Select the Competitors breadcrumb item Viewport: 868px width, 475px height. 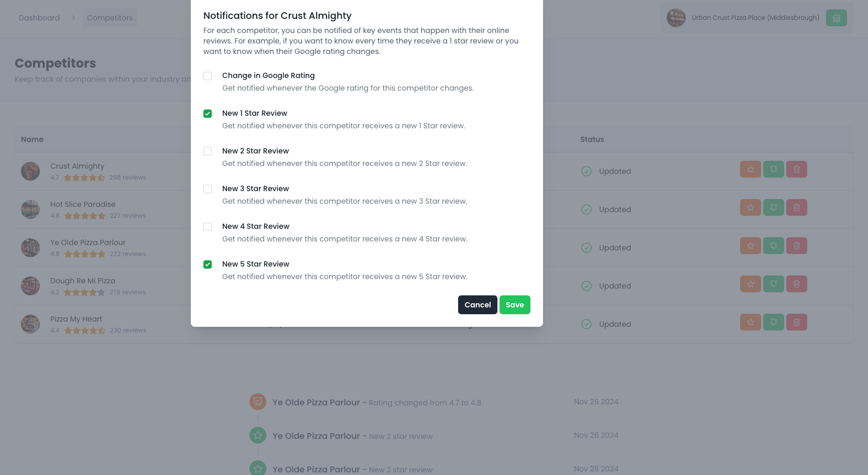(x=110, y=18)
